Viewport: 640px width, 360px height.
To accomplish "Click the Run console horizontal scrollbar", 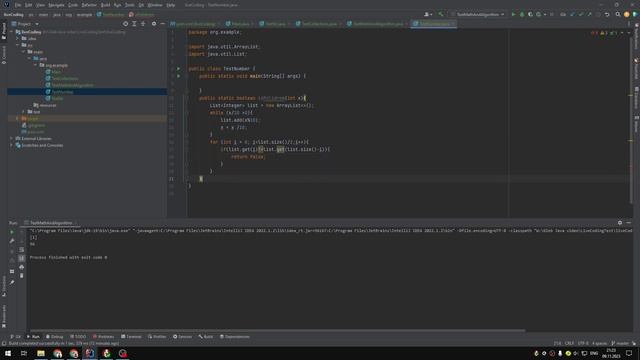I will 278,331.
